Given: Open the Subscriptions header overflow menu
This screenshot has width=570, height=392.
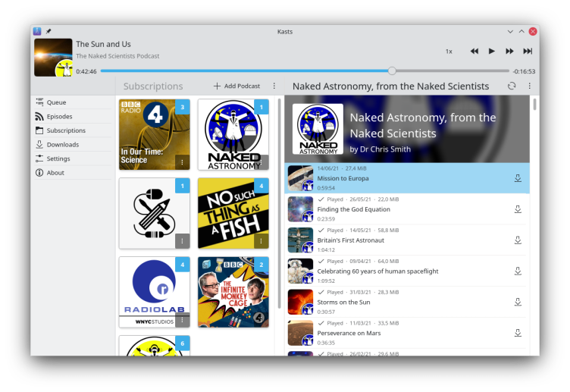Looking at the screenshot, I should (274, 86).
